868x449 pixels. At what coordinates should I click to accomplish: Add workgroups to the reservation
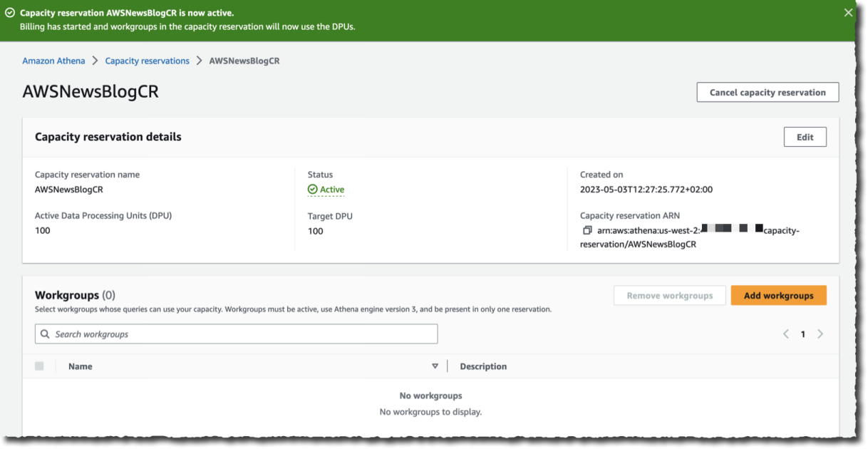point(778,295)
